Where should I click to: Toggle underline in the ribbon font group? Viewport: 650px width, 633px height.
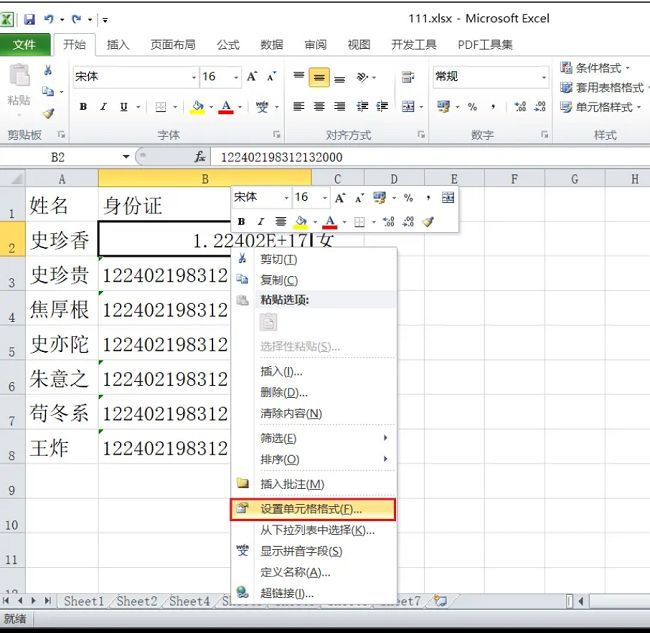(x=123, y=107)
